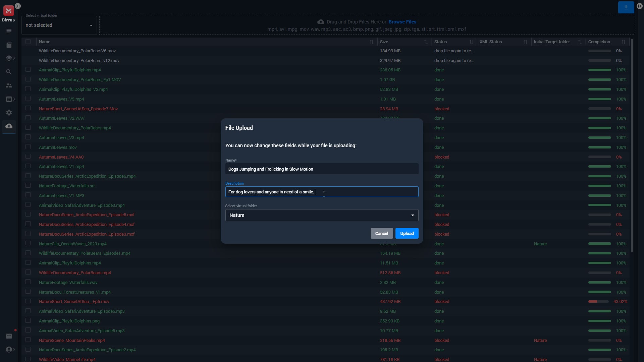This screenshot has width=644, height=362.
Task: Open the mail inbox icon
Action: pos(9,336)
